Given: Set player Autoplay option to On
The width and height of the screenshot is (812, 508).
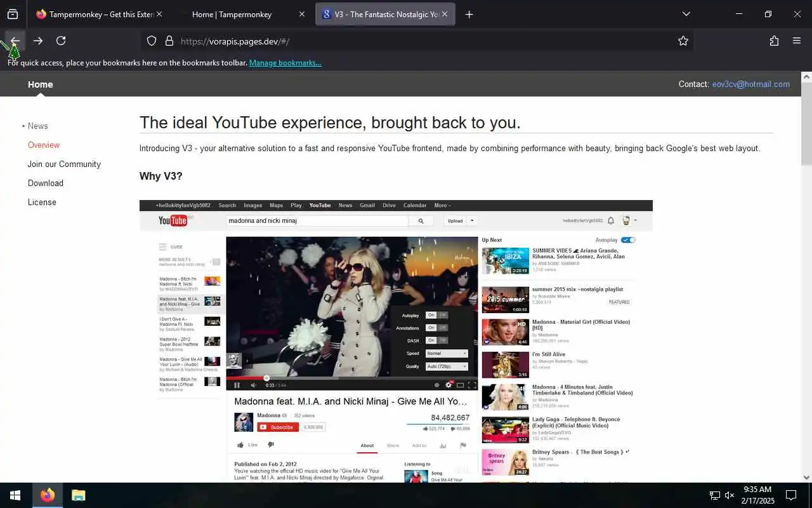Looking at the screenshot, I should (431, 315).
